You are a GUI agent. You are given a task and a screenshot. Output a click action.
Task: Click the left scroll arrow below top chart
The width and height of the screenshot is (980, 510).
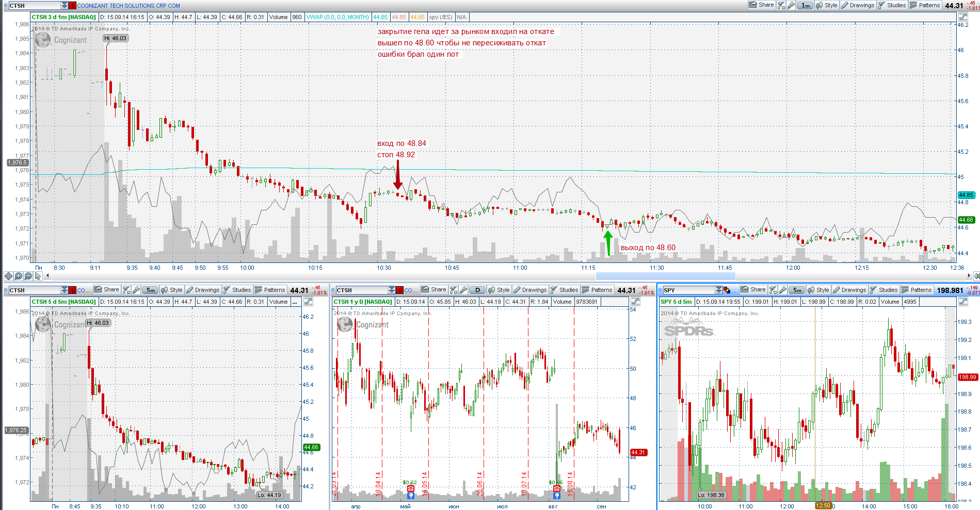click(x=48, y=276)
